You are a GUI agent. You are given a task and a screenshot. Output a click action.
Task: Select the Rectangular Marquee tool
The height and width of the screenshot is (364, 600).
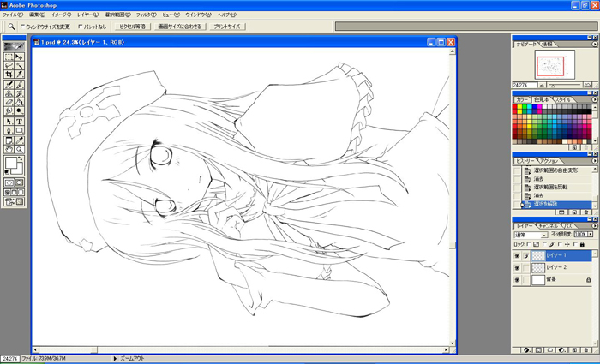point(9,55)
